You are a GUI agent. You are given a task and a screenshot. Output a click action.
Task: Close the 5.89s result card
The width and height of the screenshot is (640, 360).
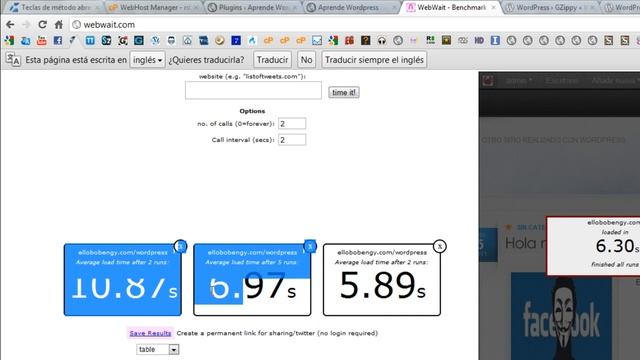[x=440, y=247]
